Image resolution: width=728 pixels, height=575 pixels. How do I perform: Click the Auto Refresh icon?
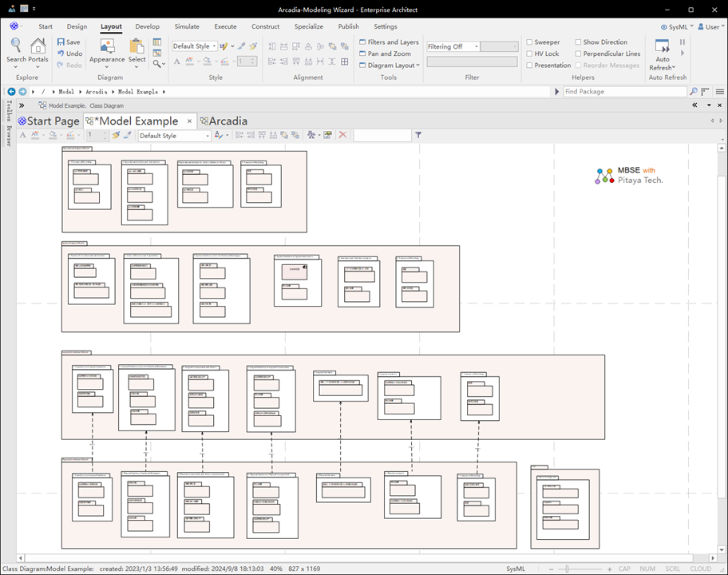tap(662, 46)
